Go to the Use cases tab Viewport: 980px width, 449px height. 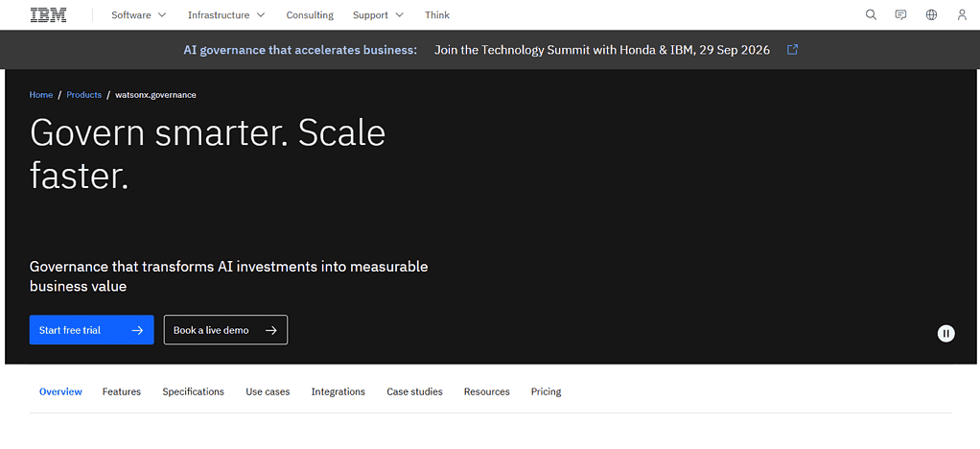[x=268, y=391]
